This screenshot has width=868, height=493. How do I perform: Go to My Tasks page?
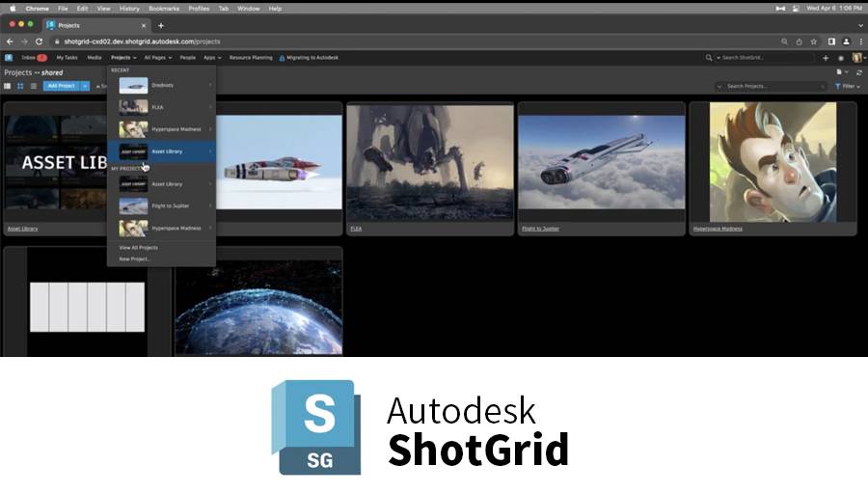tap(67, 58)
